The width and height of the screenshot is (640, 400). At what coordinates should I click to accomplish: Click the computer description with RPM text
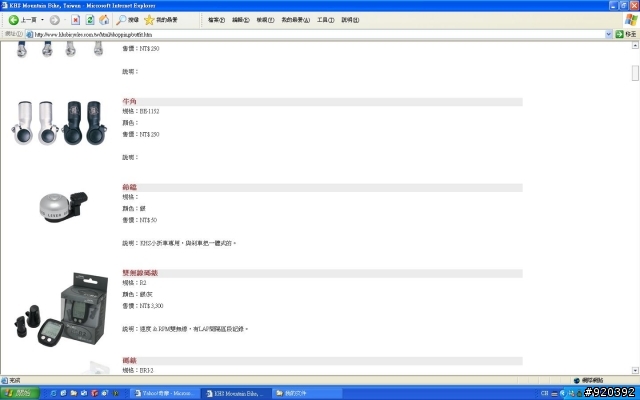click(185, 329)
